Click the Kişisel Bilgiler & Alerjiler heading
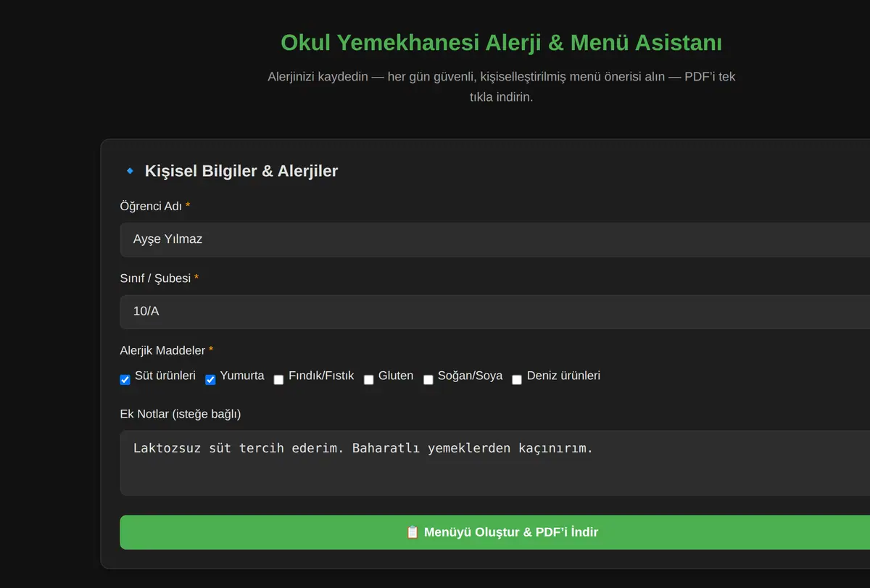 241,171
